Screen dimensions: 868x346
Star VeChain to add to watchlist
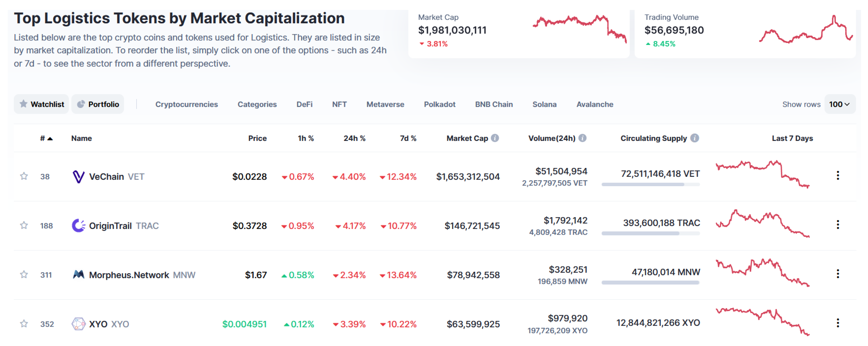click(24, 176)
